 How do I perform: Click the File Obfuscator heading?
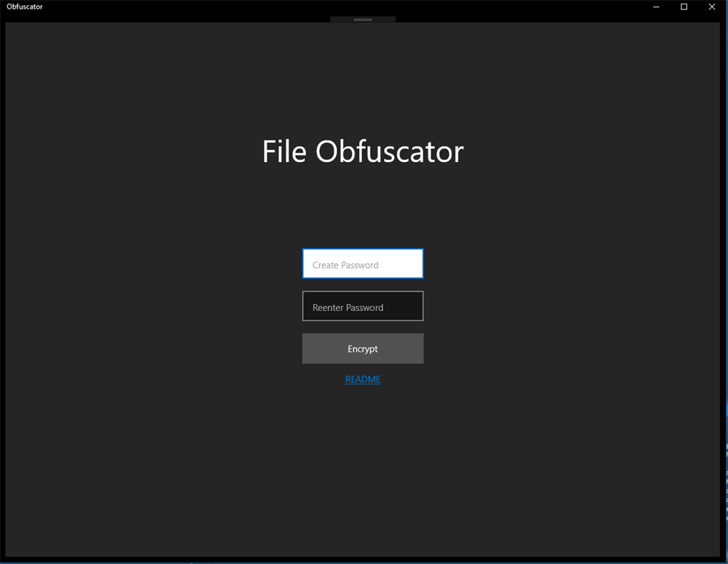[x=363, y=151]
